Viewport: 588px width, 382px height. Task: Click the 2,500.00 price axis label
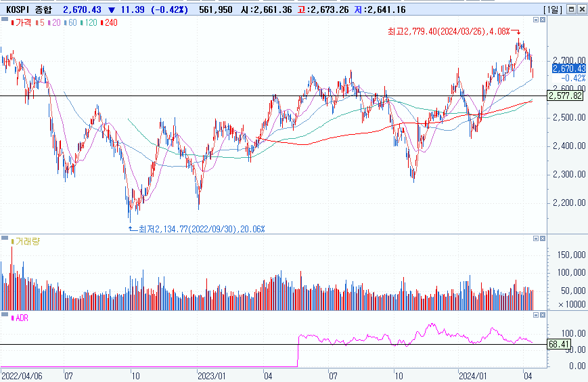[x=569, y=117]
